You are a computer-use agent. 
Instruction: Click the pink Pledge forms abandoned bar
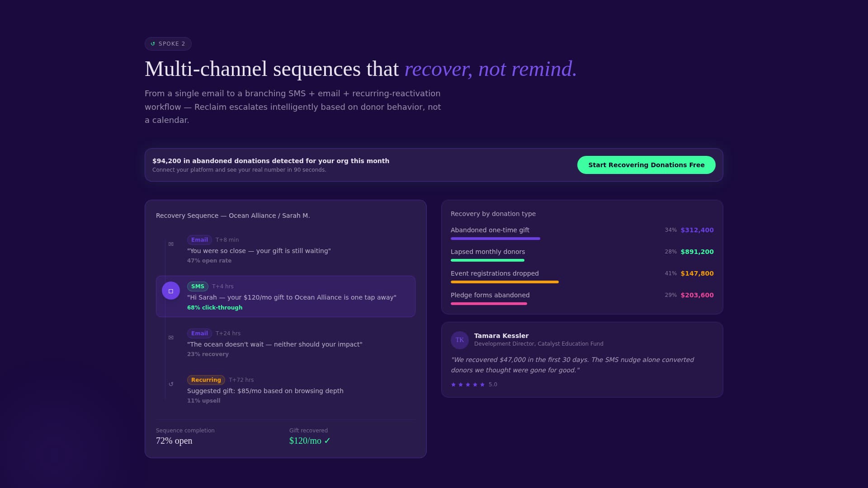coord(489,304)
